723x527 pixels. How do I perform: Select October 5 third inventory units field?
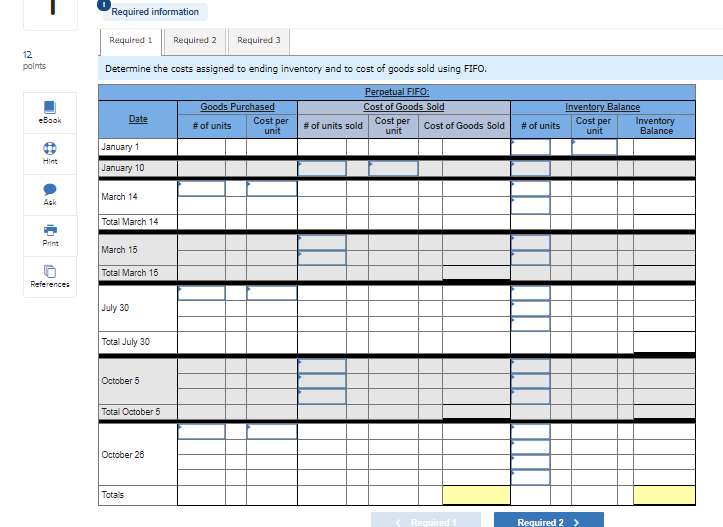530,397
